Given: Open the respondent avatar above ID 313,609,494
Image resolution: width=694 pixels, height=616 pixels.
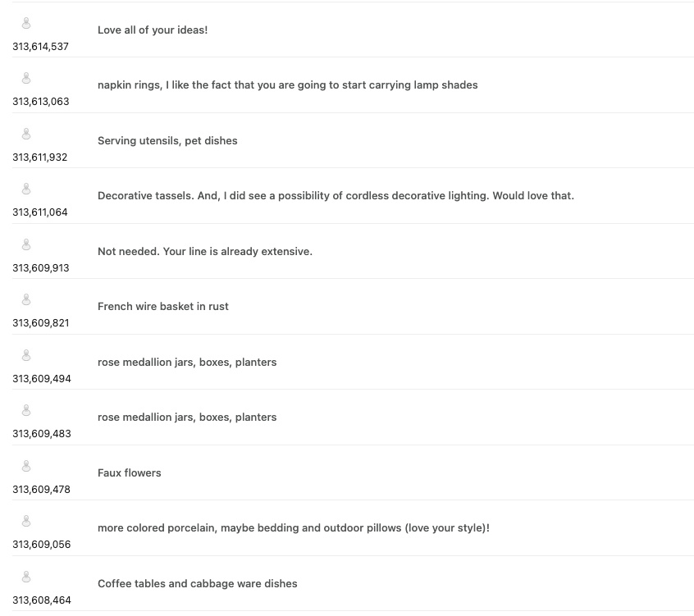Looking at the screenshot, I should 26,356.
